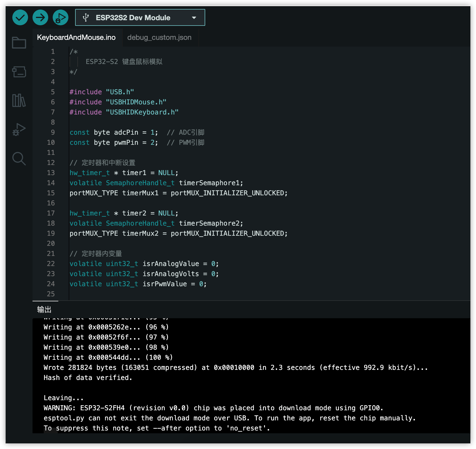The width and height of the screenshot is (476, 449).
Task: Click the USB icon in board selector
Action: tap(86, 17)
